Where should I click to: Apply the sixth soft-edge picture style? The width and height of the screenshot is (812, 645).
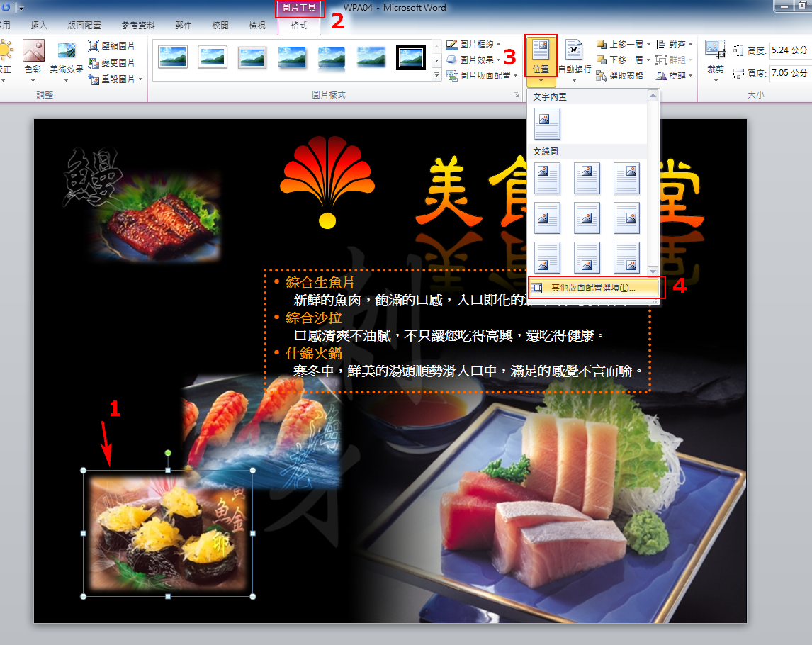point(371,57)
